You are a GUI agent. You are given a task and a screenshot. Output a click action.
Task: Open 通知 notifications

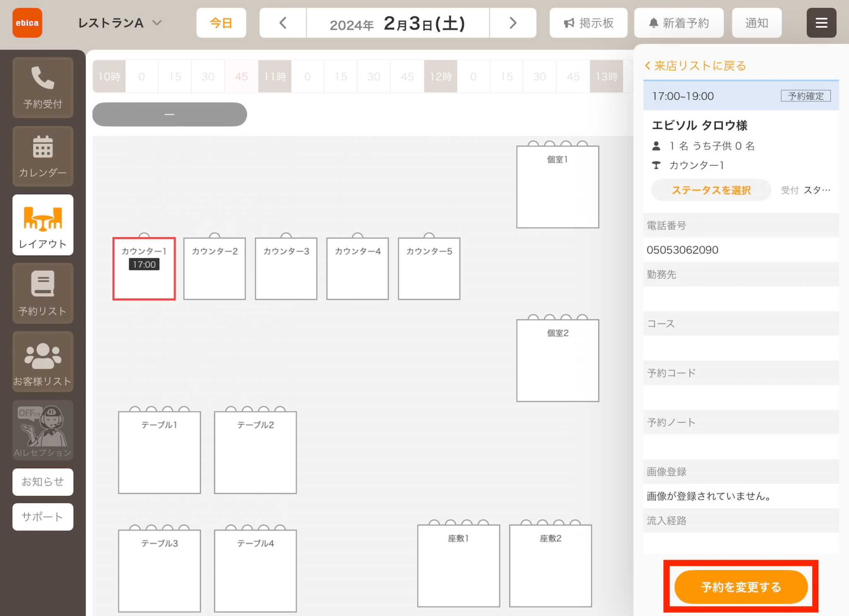757,23
